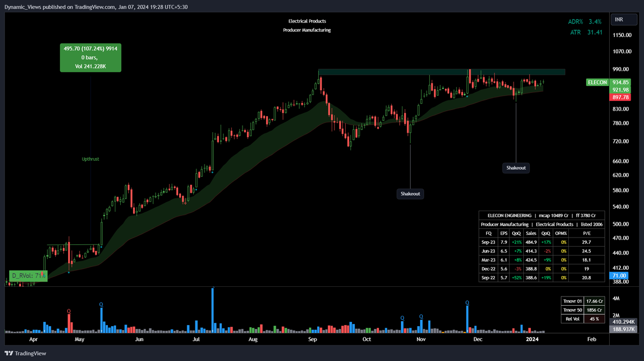Click the -2% sales QoQ value
This screenshot has height=361, width=644.
click(546, 251)
